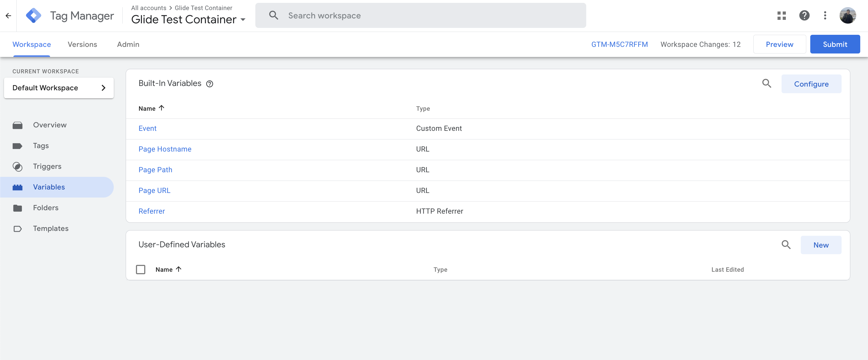This screenshot has height=360, width=868.
Task: Search Built-In Variables with magnifier icon
Action: pos(767,83)
